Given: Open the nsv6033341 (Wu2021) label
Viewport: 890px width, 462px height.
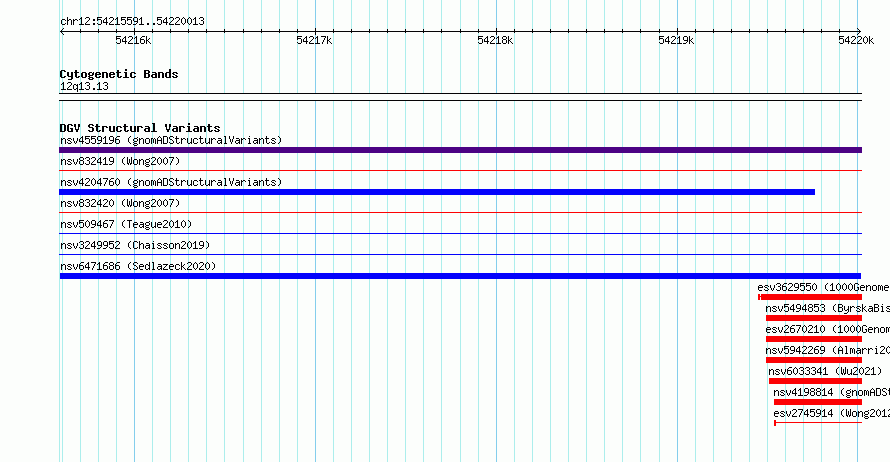Looking at the screenshot, I should (x=825, y=371).
